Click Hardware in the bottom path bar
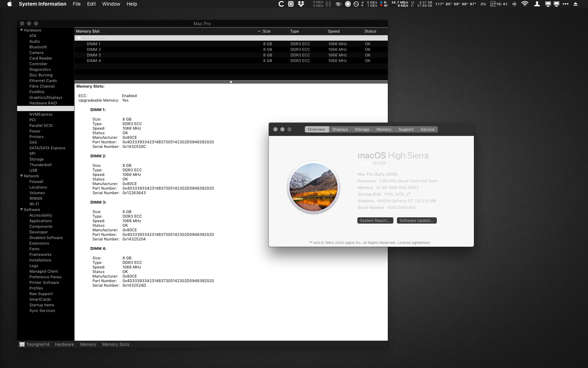 [x=64, y=345]
